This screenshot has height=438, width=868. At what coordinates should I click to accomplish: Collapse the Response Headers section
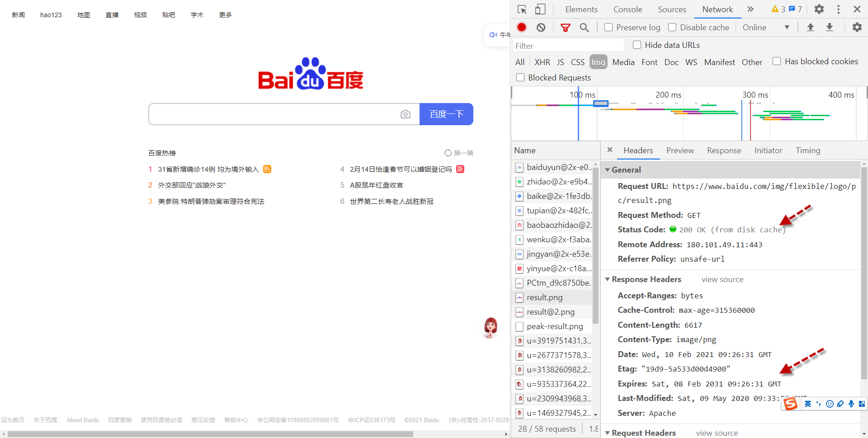tap(608, 279)
